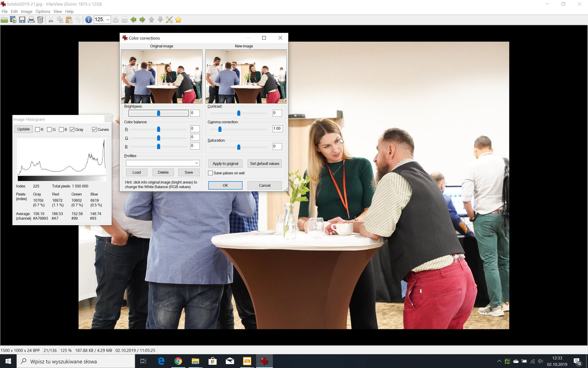Go to the next image with the green right arrow

tap(142, 20)
